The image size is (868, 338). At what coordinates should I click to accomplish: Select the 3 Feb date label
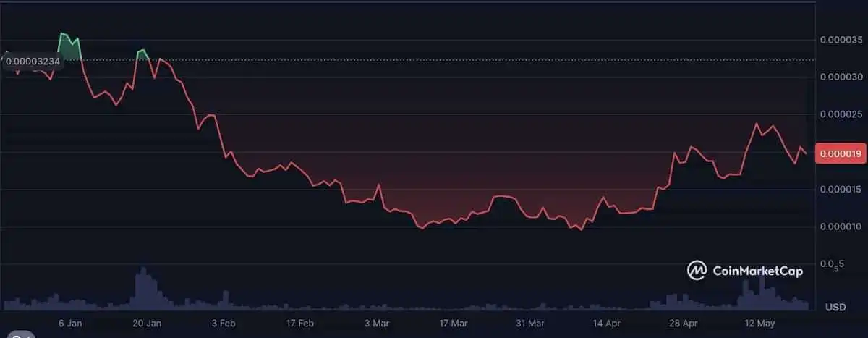pos(223,324)
